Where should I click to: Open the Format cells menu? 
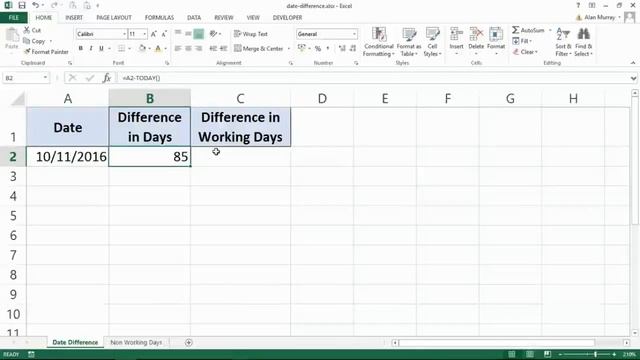click(496, 41)
